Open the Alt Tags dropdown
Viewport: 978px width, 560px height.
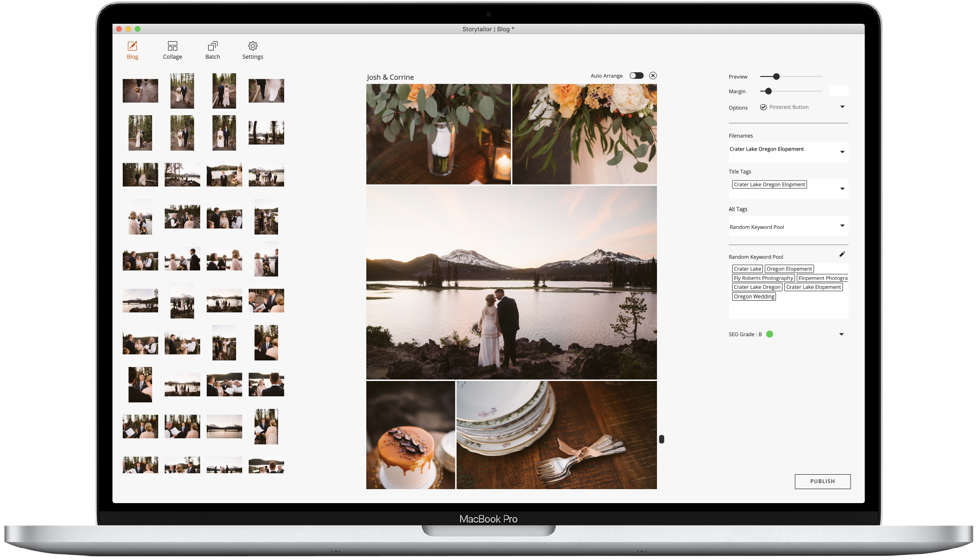[x=842, y=226]
